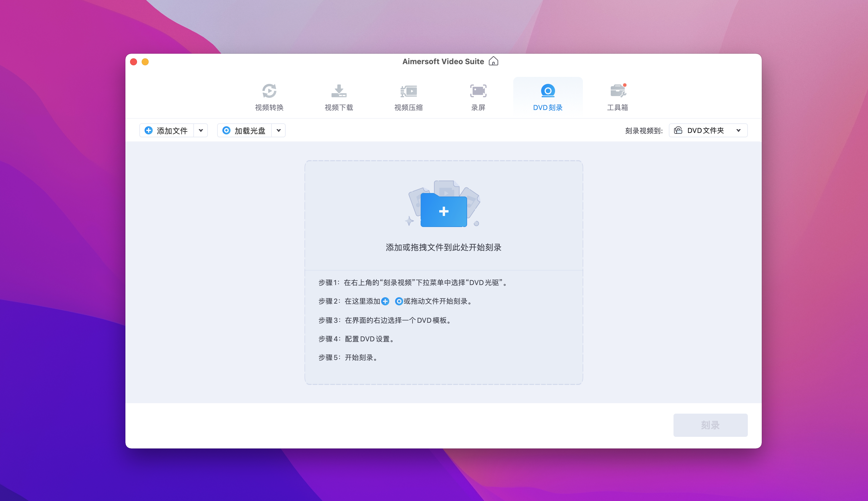Open the toolbox icon (工具箱)
Image resolution: width=868 pixels, height=501 pixels.
click(617, 91)
